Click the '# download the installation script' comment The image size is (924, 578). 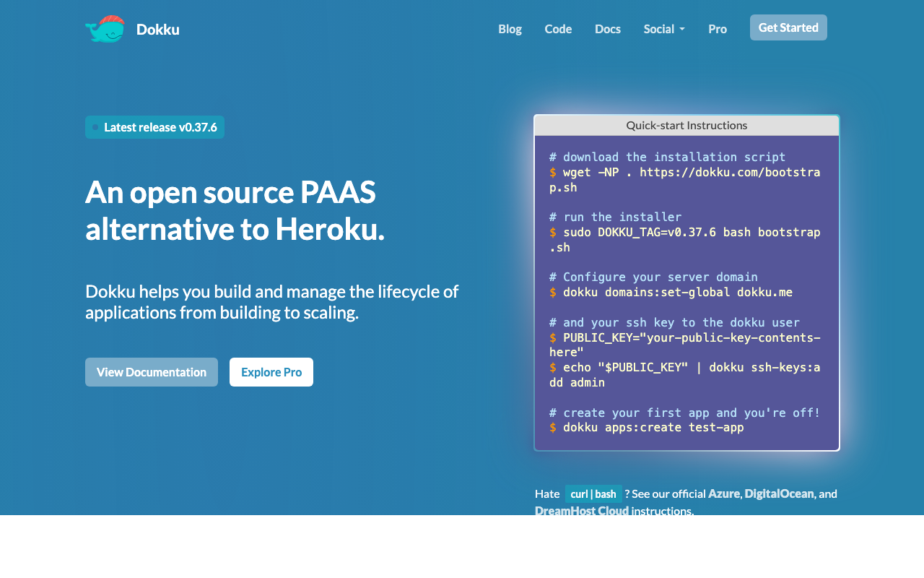click(x=667, y=158)
